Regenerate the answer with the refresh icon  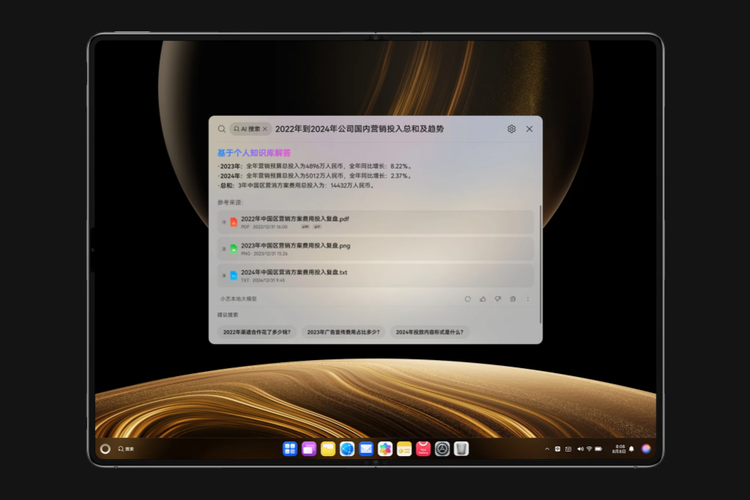tap(468, 299)
